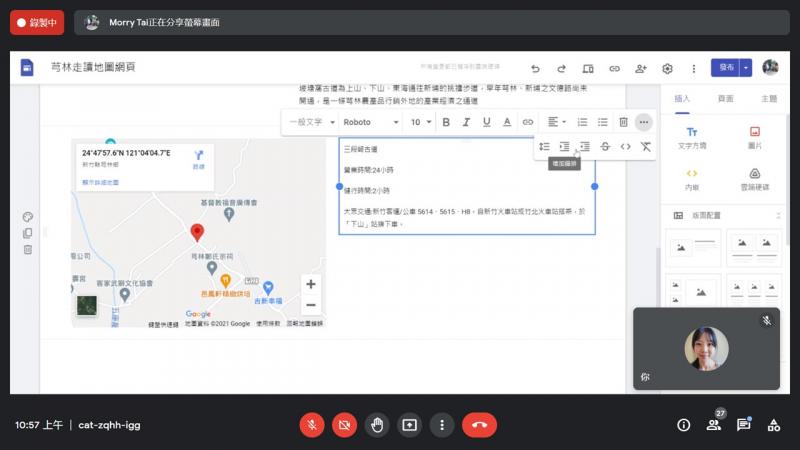
Task: Increase indent of the text
Action: pos(564,147)
